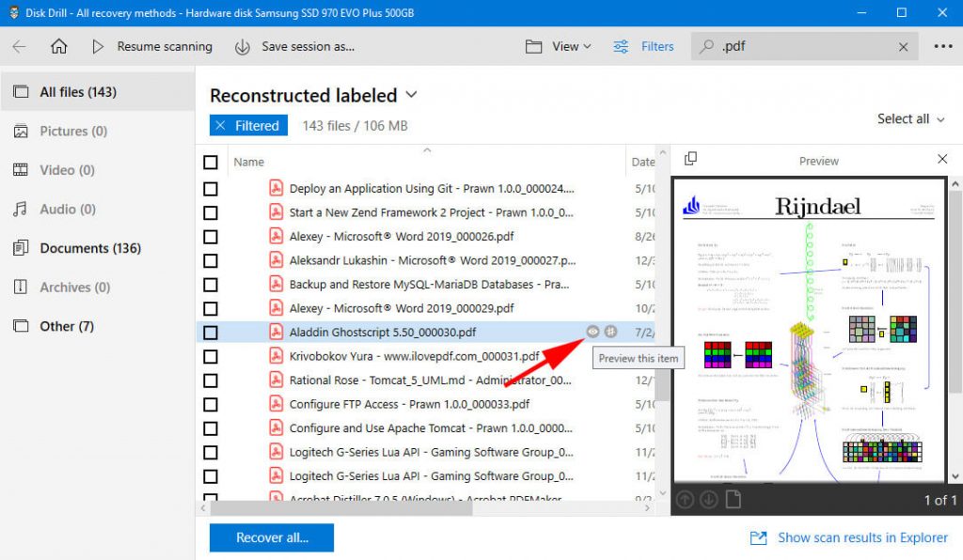Viewport: 963px width, 560px height.
Task: Select the Save session as icon
Action: 243,45
